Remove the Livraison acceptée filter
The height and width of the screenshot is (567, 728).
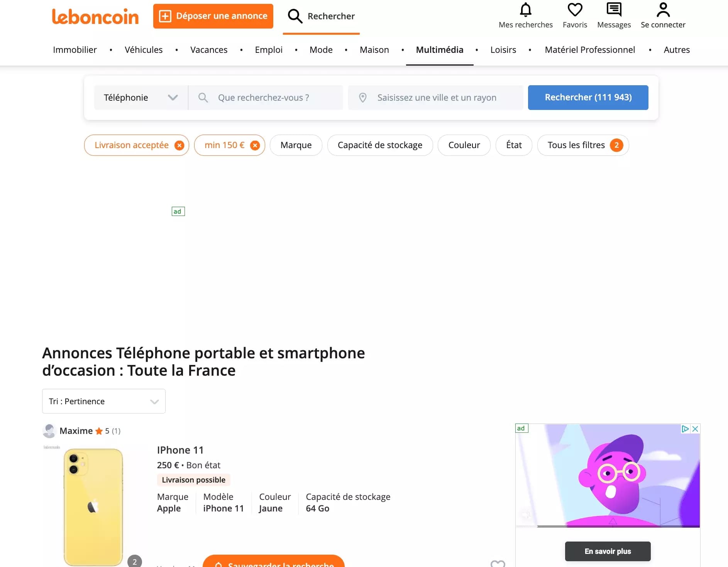coord(179,145)
